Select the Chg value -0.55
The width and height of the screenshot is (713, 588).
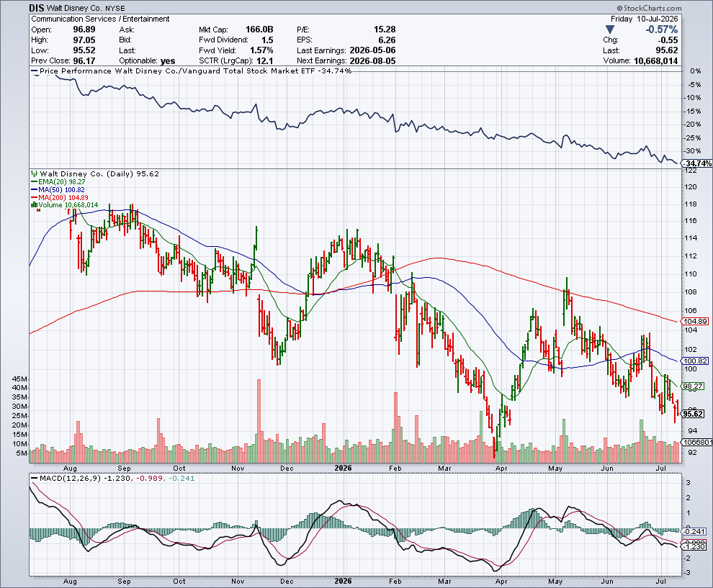668,40
